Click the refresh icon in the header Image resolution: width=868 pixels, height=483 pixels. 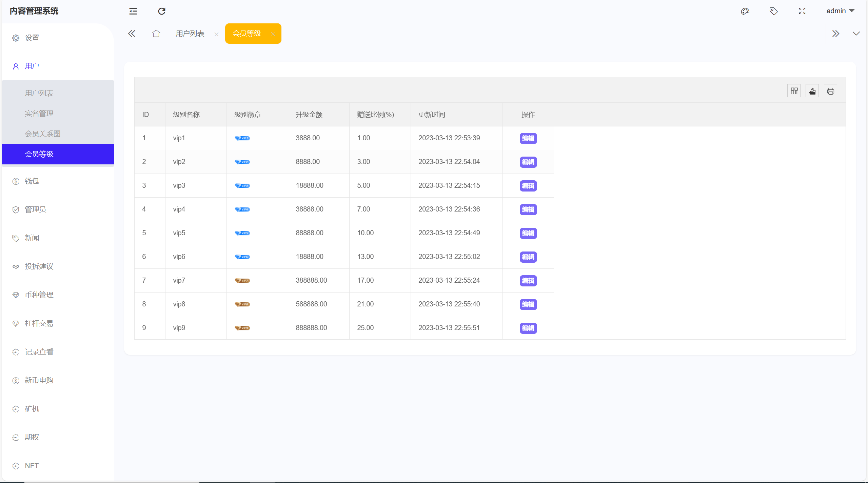pos(162,11)
